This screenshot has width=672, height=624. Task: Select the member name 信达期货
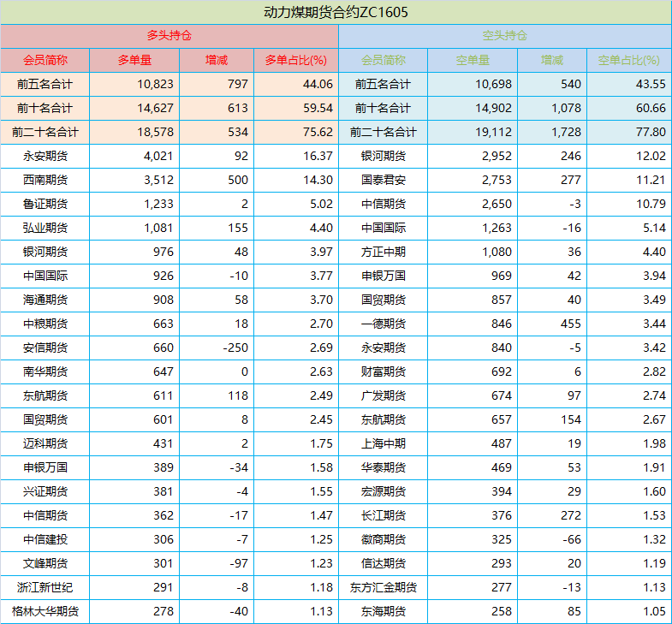[384, 564]
